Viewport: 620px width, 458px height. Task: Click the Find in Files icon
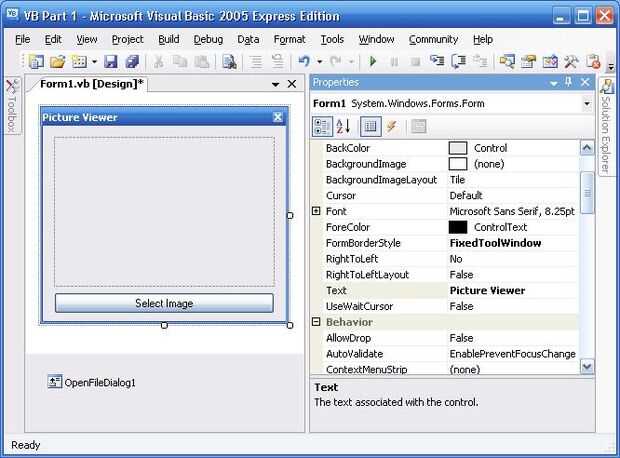229,62
